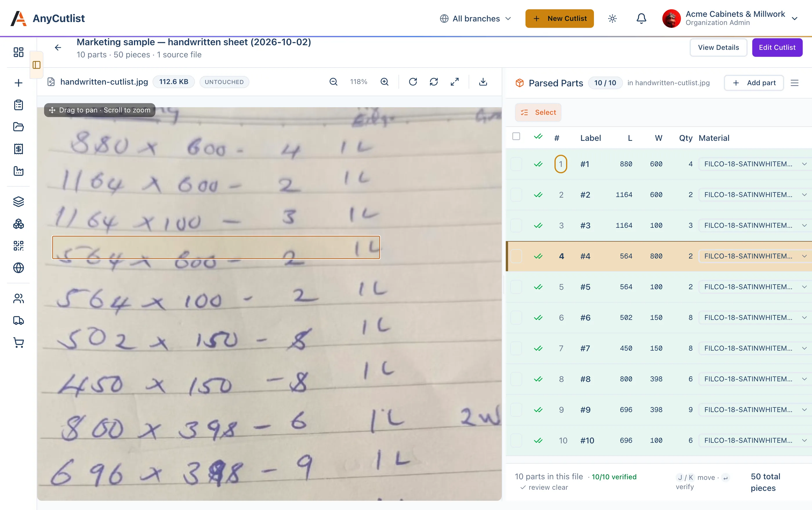
Task: Rotate the image clockwise
Action: (x=413, y=82)
